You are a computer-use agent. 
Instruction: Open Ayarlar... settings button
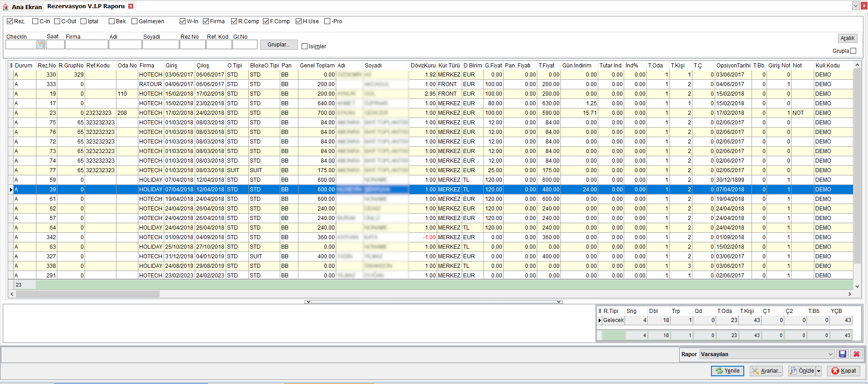(767, 371)
